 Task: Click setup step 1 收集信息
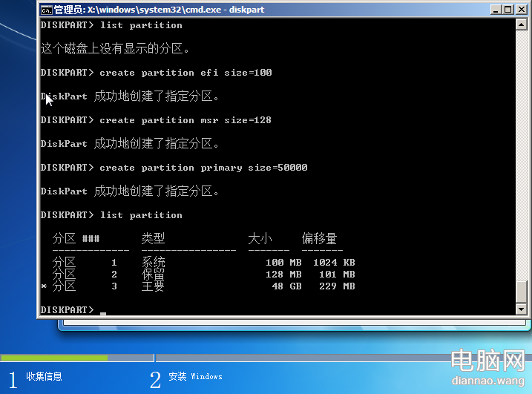44,377
